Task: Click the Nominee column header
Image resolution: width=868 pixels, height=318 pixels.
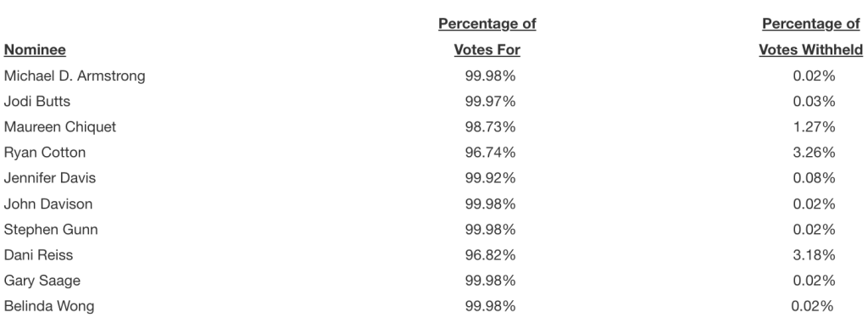Action: (35, 50)
